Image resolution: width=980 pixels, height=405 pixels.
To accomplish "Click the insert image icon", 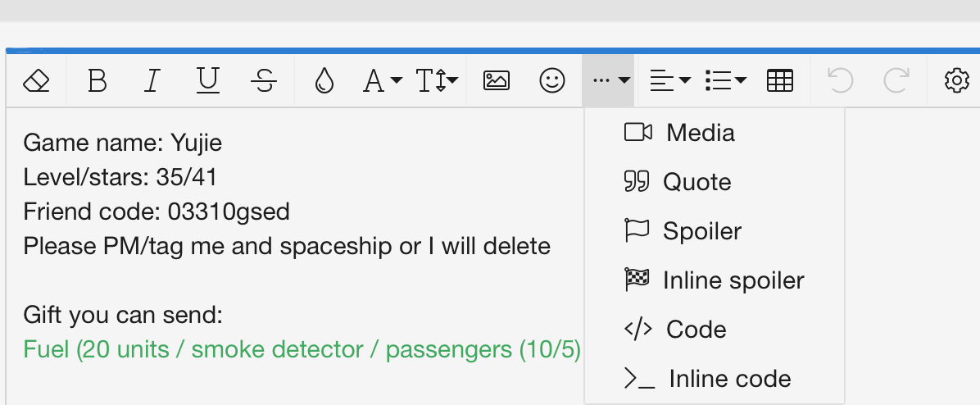I will pyautogui.click(x=497, y=80).
